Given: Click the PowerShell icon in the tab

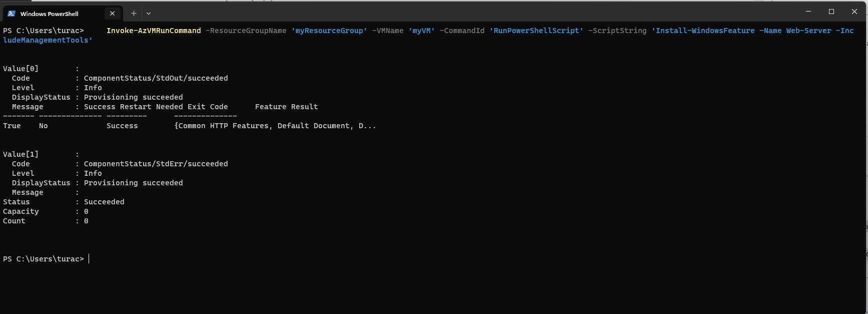Looking at the screenshot, I should tap(12, 14).
